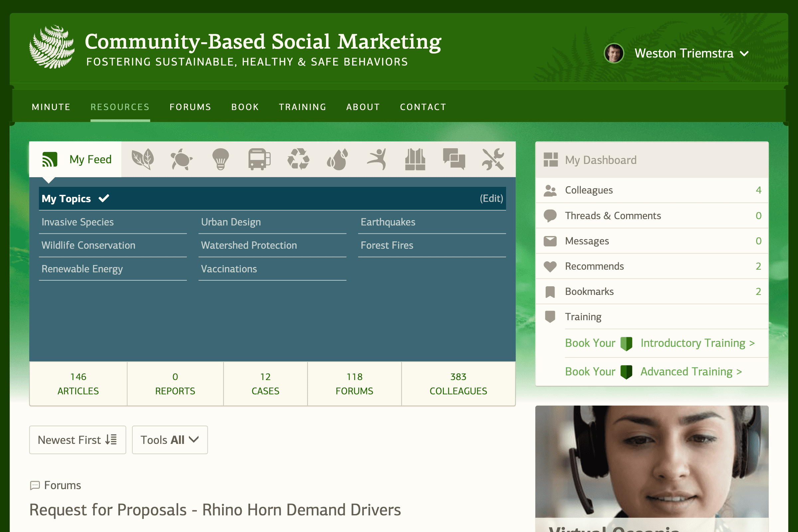The height and width of the screenshot is (532, 798).
Task: Switch to the FORUMS navigation tab
Action: pos(190,106)
